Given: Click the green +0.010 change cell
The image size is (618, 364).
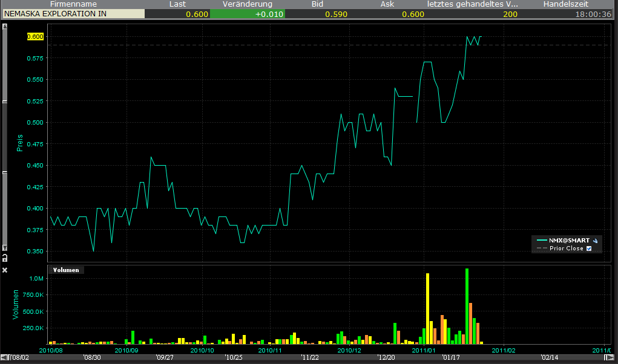Looking at the screenshot, I should (x=248, y=14).
